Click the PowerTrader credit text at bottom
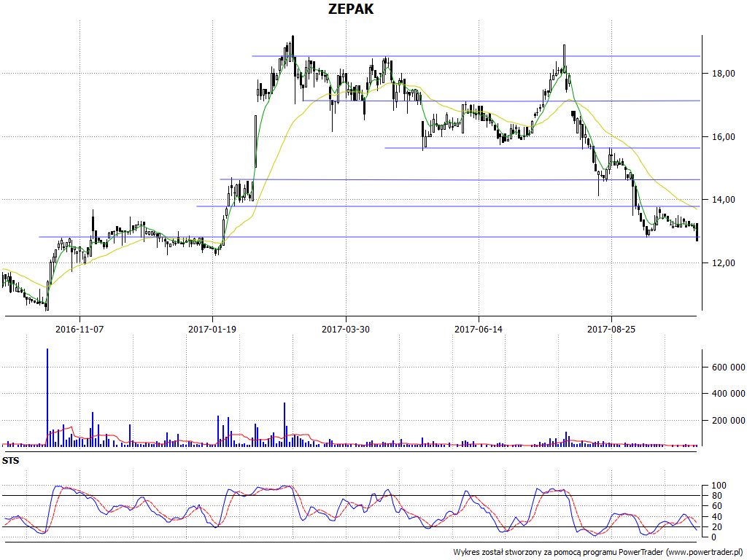This screenshot has height=560, width=747. coord(599,553)
